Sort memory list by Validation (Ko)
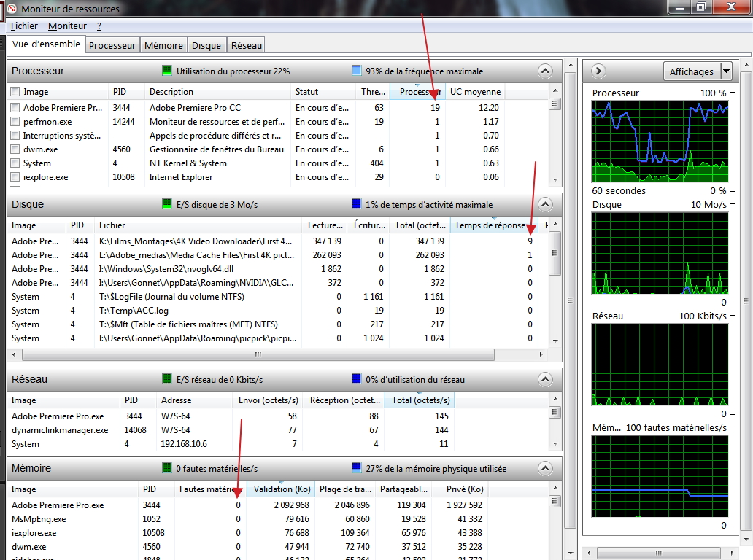Viewport: 753px width, 560px height. click(282, 489)
